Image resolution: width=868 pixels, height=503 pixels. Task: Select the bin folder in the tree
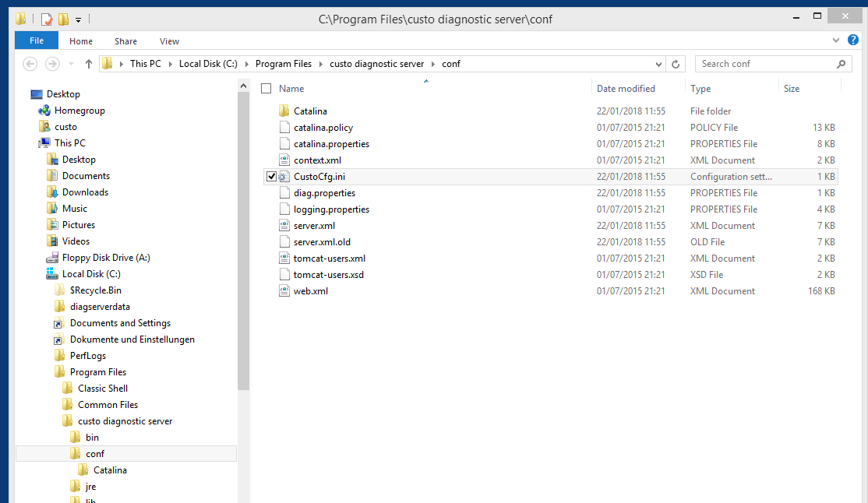coord(93,438)
